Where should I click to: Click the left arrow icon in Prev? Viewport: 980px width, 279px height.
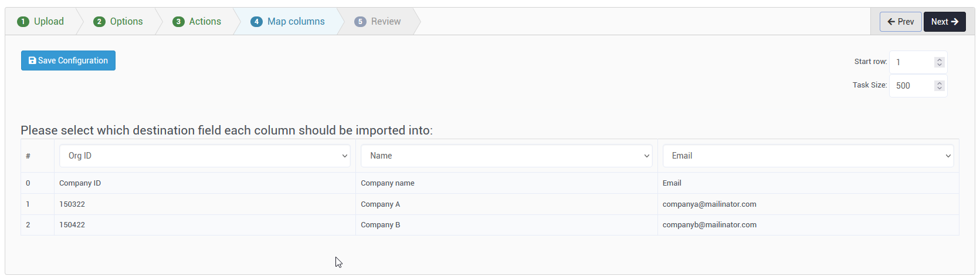pos(891,22)
